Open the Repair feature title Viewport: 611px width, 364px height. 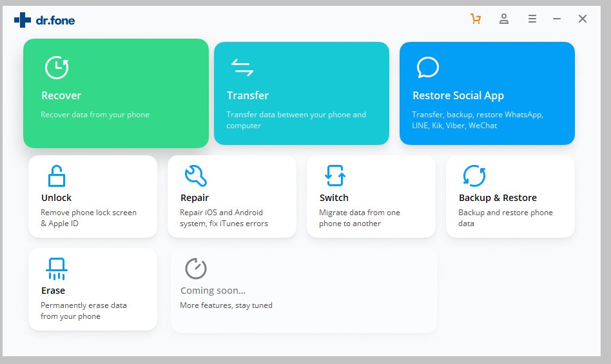pos(195,198)
